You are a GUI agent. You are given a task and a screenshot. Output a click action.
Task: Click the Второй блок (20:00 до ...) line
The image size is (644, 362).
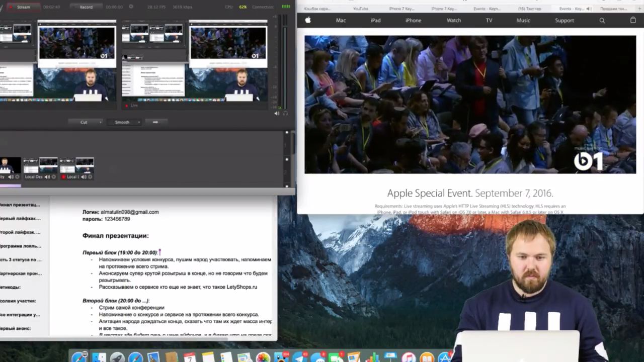pos(116,301)
